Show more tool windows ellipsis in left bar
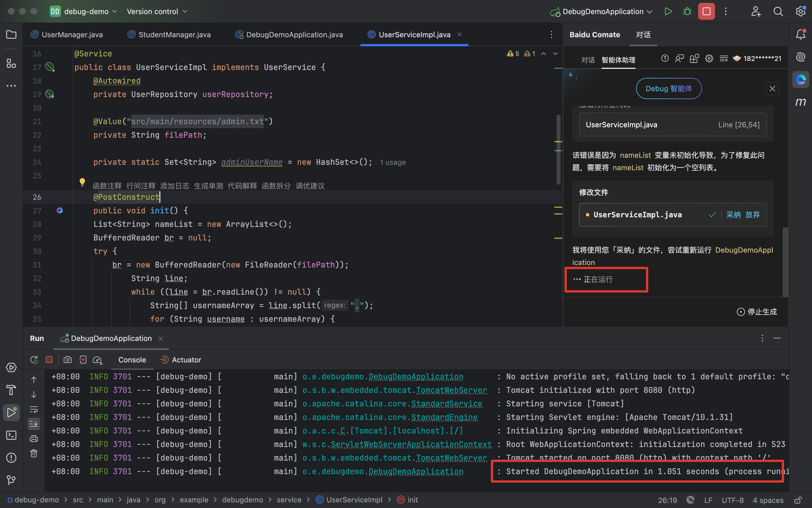This screenshot has width=812, height=508. click(x=11, y=86)
